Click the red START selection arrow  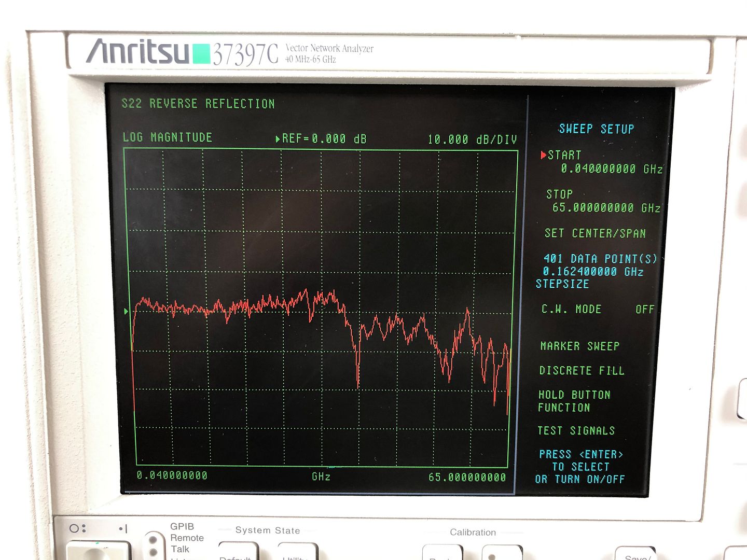click(543, 155)
